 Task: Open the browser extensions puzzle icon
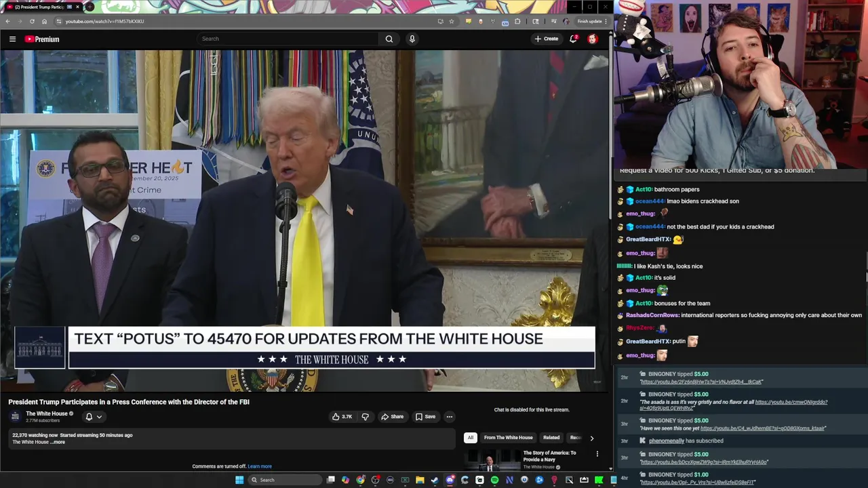pos(517,21)
